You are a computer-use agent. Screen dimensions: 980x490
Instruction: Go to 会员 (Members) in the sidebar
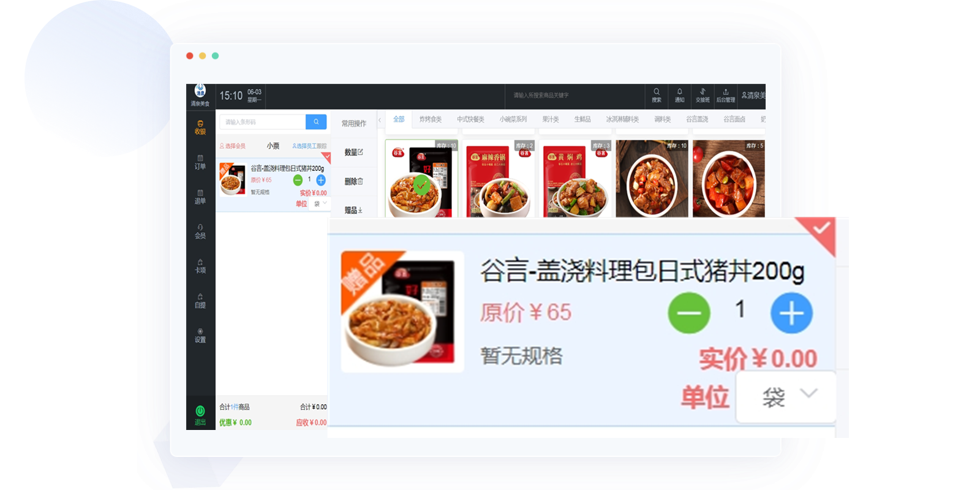pos(200,231)
